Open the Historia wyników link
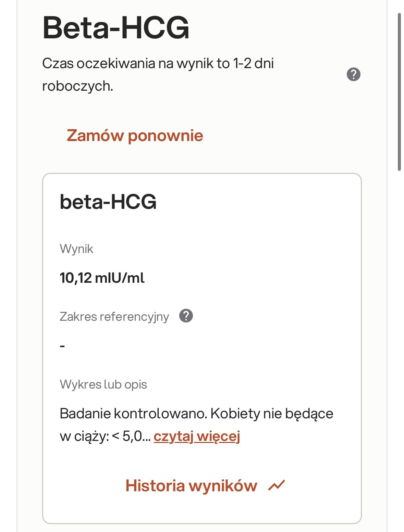Image resolution: width=404 pixels, height=532 pixels. click(191, 485)
